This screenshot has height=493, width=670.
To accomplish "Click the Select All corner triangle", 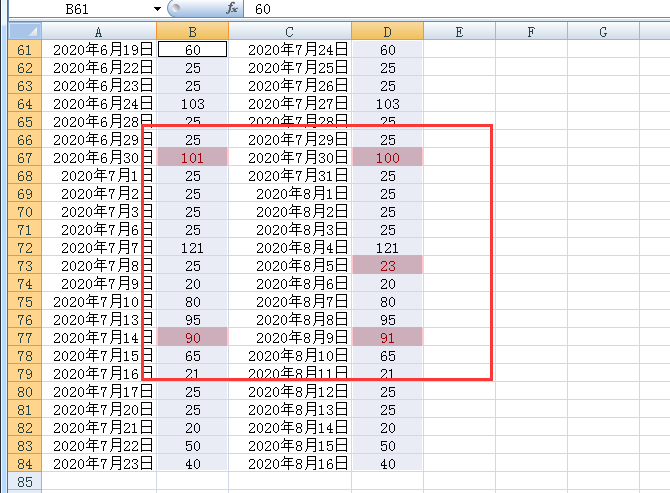I will [25, 31].
